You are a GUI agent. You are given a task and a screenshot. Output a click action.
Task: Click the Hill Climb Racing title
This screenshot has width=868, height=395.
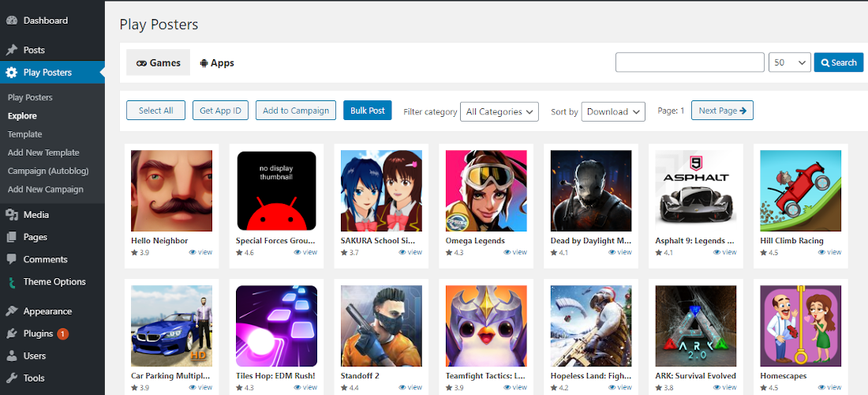[x=792, y=241]
